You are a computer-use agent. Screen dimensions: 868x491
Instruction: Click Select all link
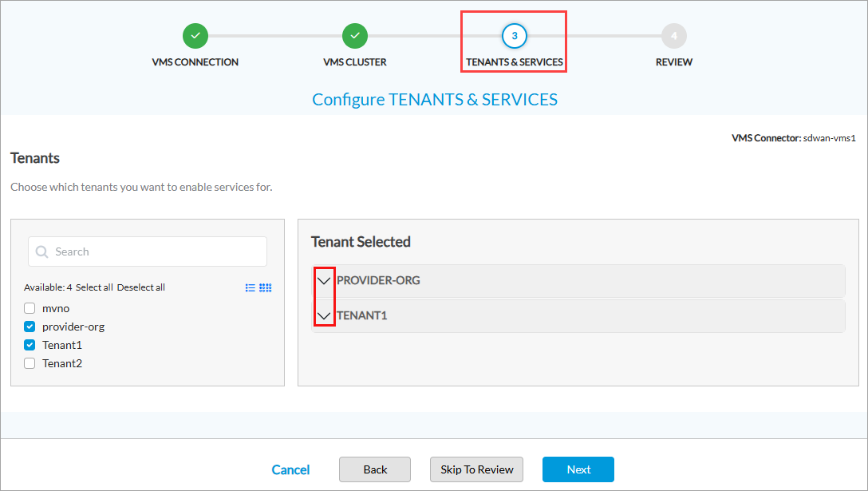94,287
